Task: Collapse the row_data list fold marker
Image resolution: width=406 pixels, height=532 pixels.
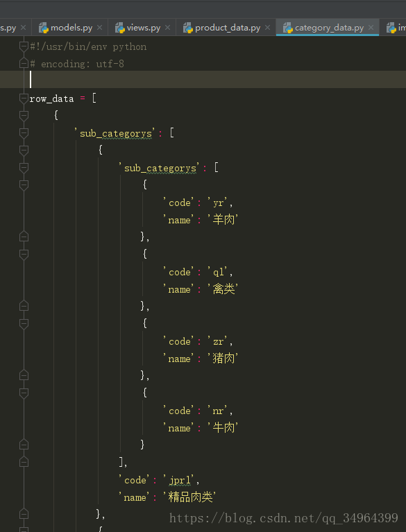Action: pos(24,98)
